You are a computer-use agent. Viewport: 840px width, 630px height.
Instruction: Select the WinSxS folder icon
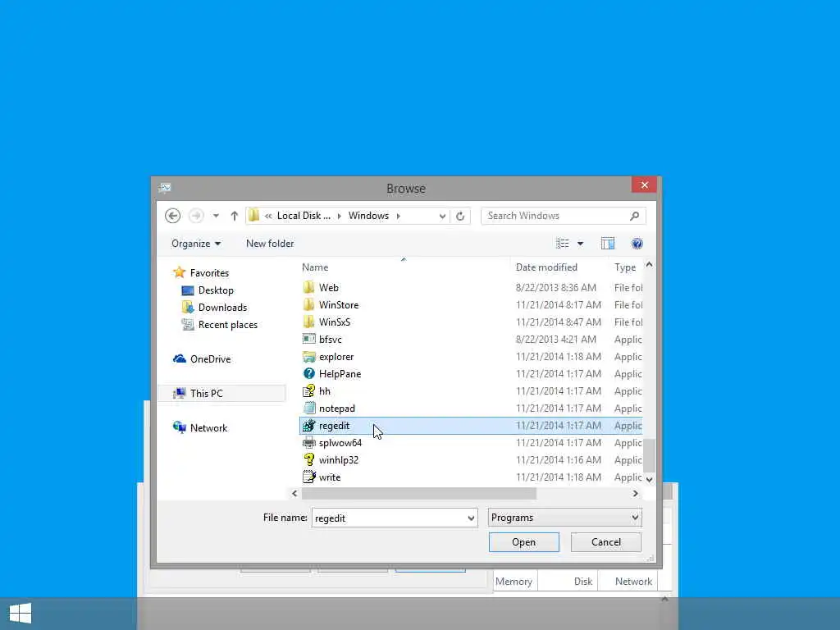click(308, 322)
